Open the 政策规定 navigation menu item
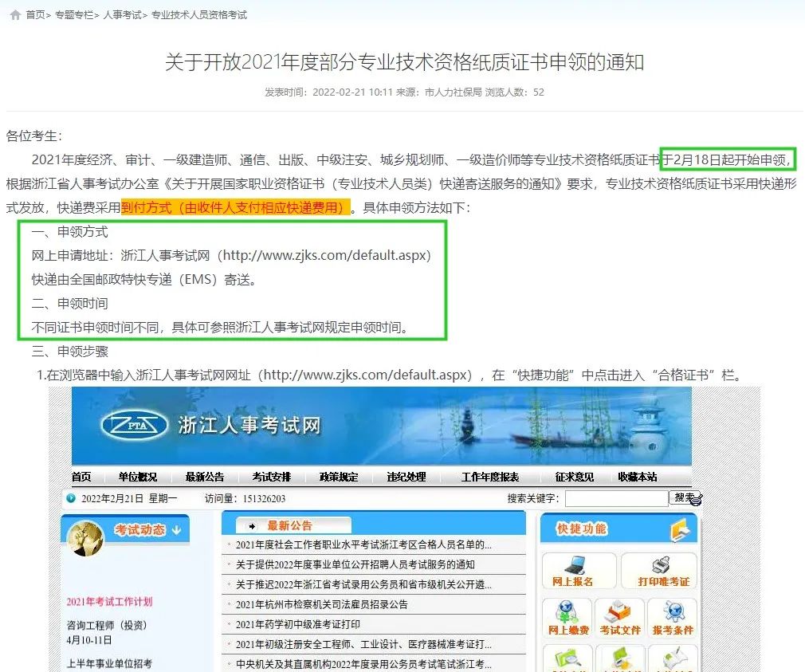Viewport: 805px width, 672px height. tap(339, 477)
